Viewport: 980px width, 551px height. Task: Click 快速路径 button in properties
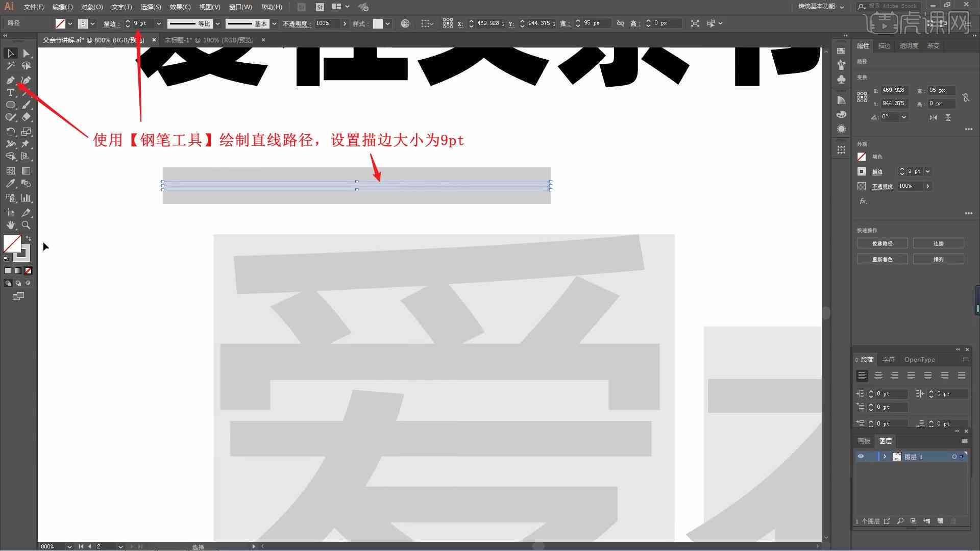coord(883,243)
